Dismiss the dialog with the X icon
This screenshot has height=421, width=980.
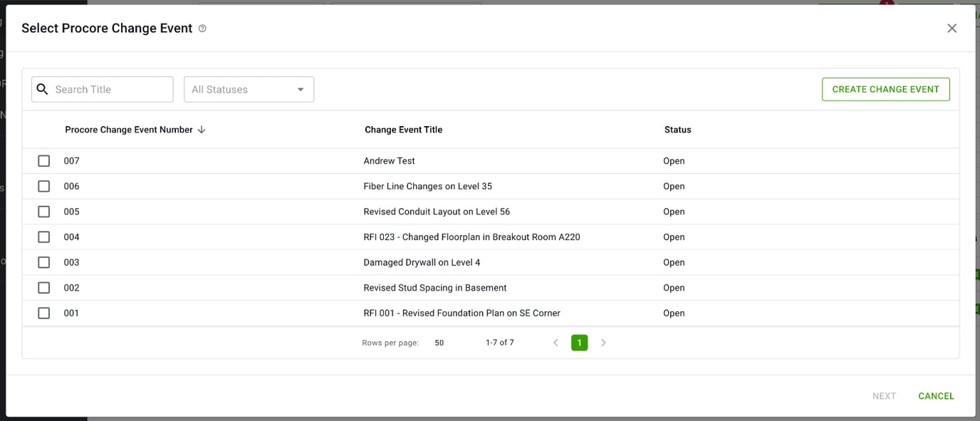952,28
